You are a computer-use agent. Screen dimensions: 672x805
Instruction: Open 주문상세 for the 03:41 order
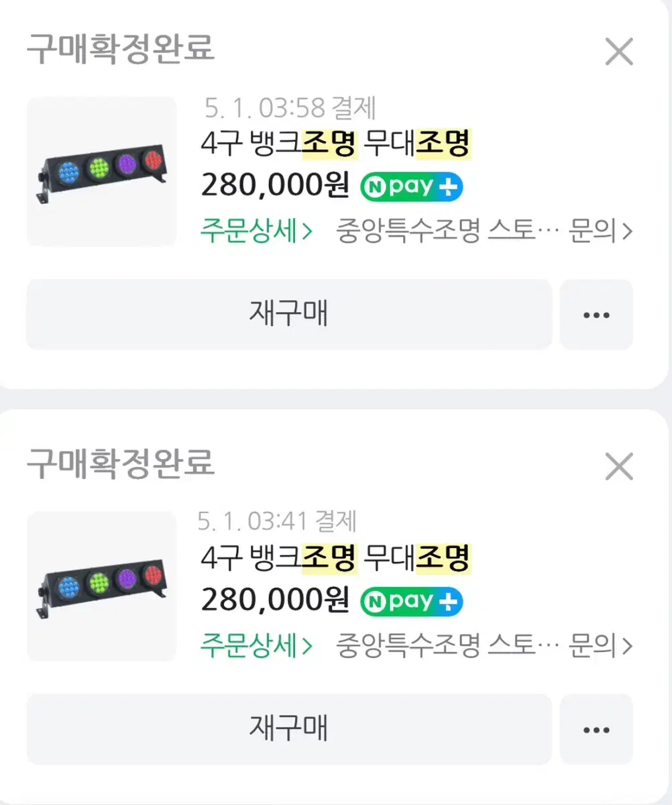tap(256, 646)
